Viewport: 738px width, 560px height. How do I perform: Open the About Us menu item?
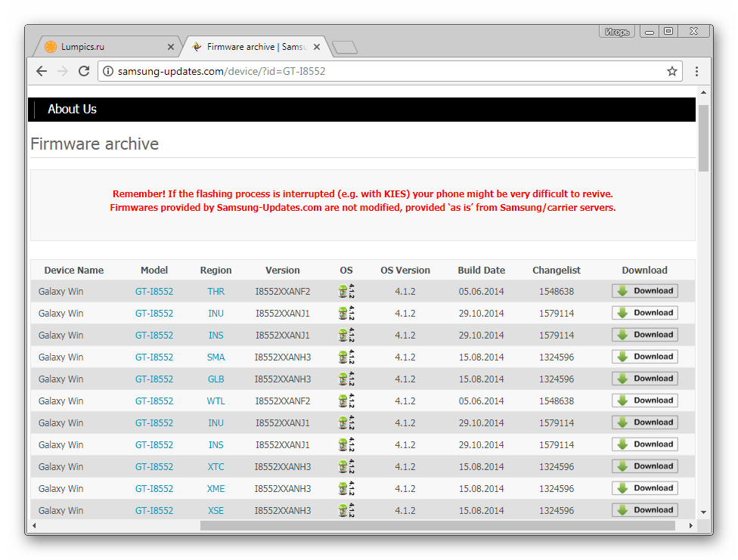click(x=72, y=109)
